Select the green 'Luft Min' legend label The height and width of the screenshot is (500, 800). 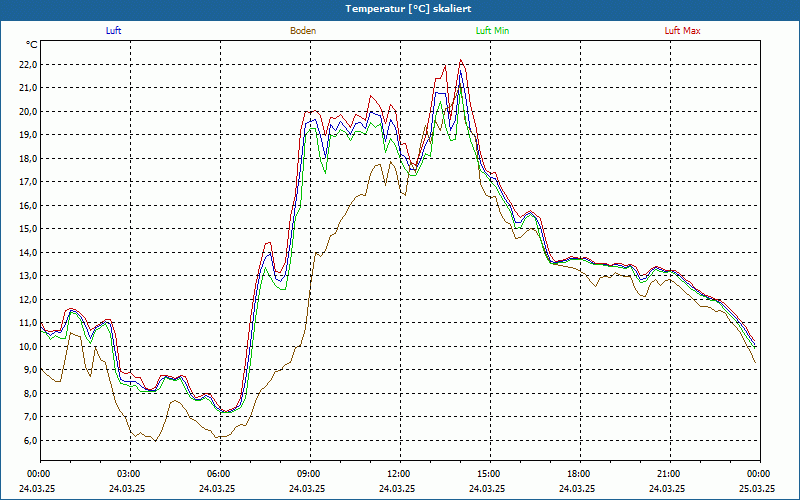coord(492,31)
